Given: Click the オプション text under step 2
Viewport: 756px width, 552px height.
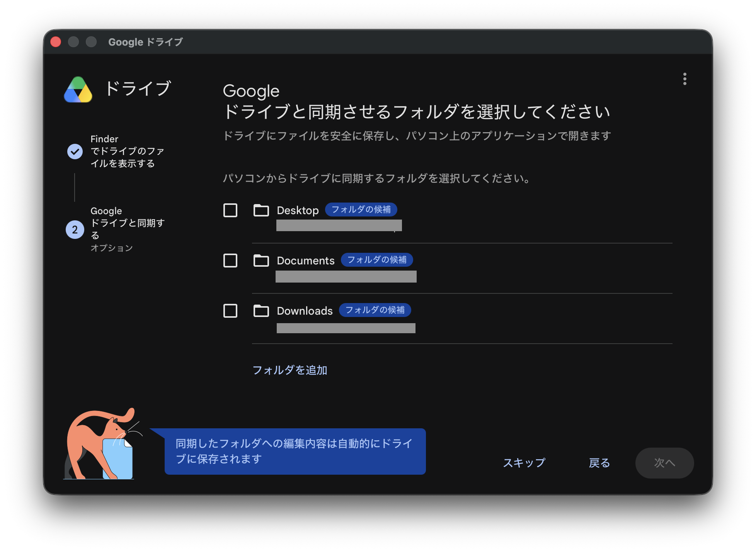Looking at the screenshot, I should click(112, 248).
